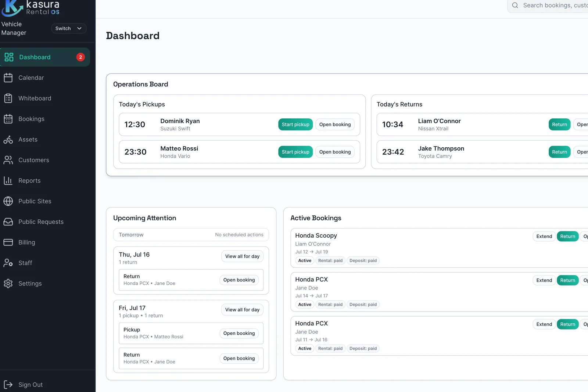
Task: Click the Public Sites globe icon
Action: [x=8, y=201]
